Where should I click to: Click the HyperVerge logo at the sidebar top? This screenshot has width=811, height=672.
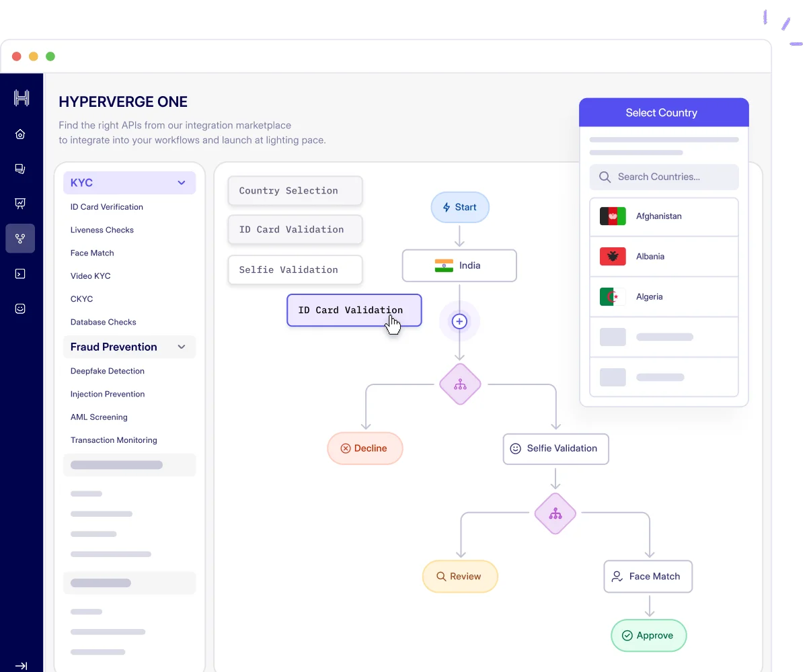[x=21, y=97]
